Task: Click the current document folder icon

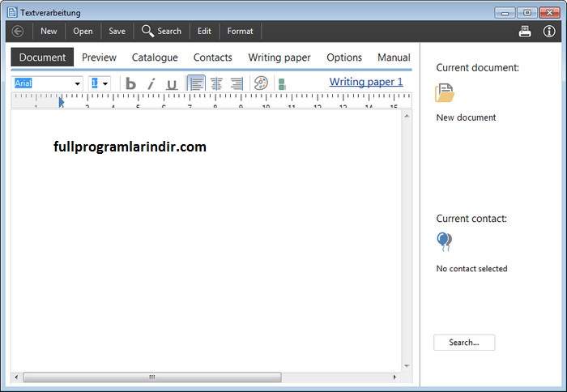Action: click(x=445, y=93)
